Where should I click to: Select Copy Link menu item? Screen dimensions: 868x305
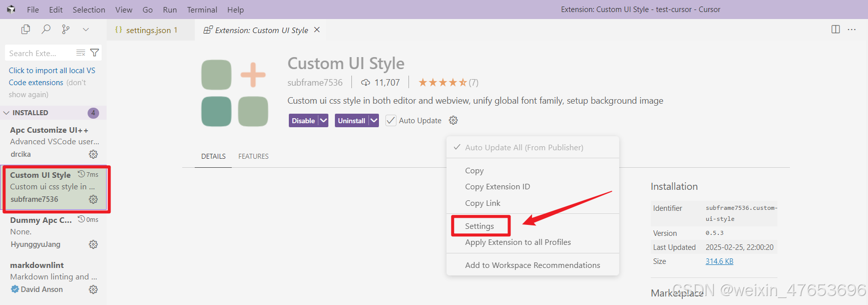[533, 203]
